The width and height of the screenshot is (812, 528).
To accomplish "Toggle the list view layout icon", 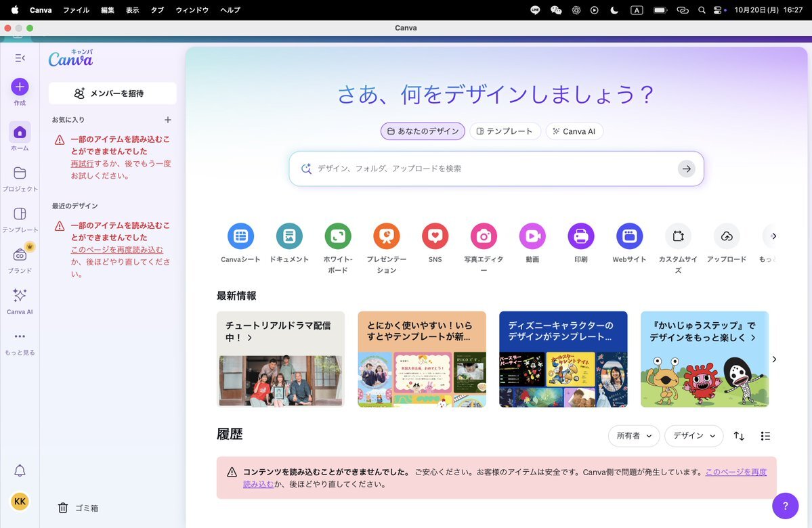I will (x=765, y=436).
